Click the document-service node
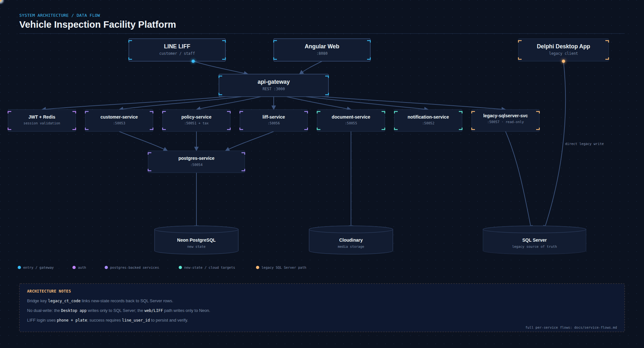The height and width of the screenshot is (348, 644). tap(351, 121)
